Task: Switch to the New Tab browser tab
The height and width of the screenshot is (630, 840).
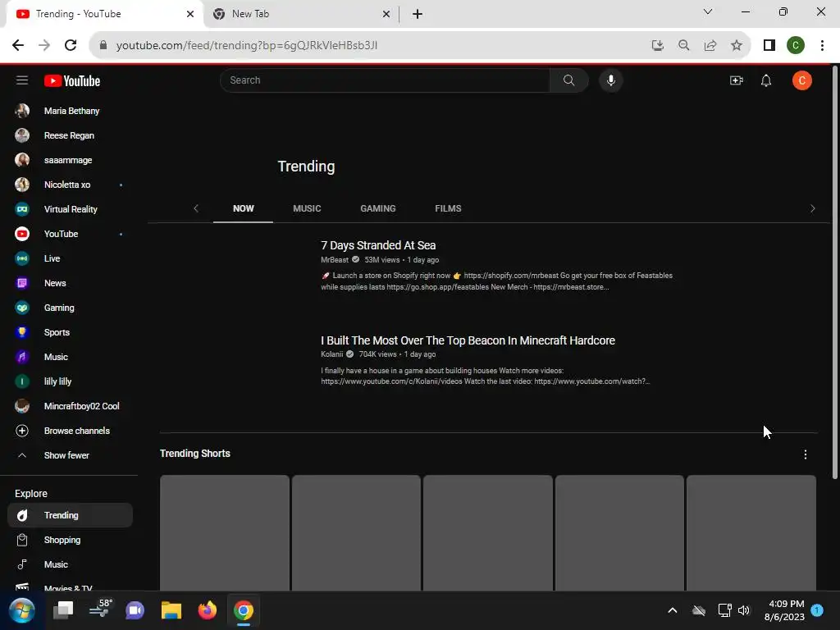Action: (x=300, y=14)
